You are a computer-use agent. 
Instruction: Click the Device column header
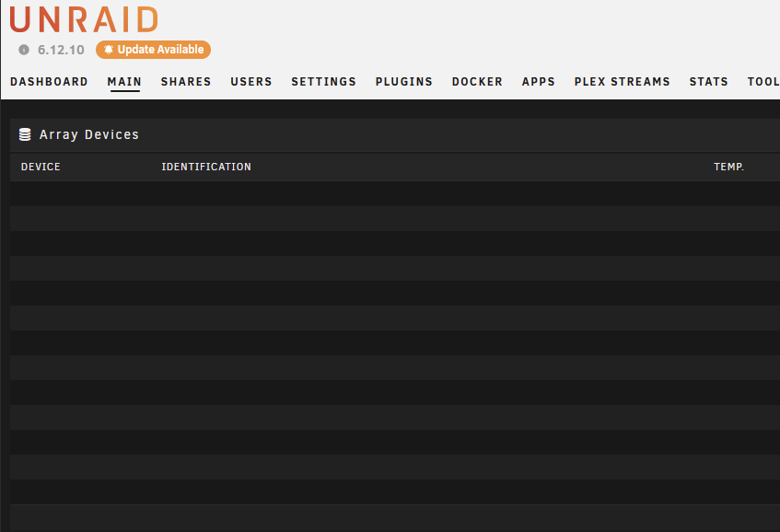point(41,168)
